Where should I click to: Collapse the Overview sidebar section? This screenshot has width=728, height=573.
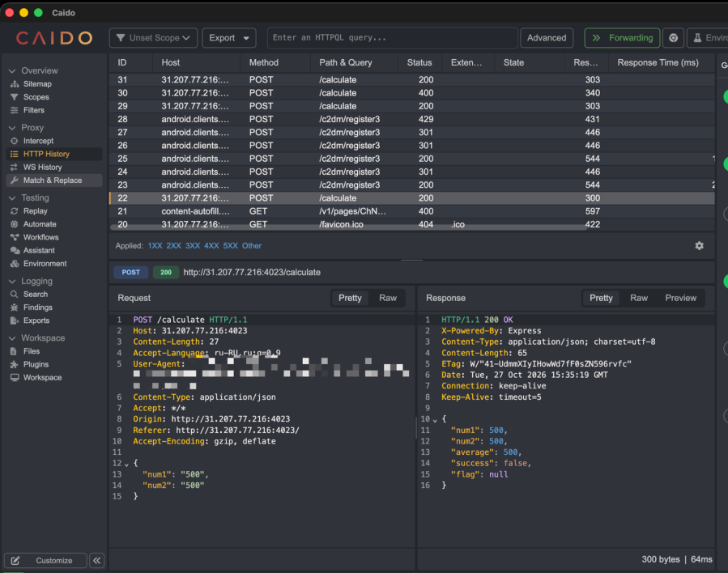(12, 71)
